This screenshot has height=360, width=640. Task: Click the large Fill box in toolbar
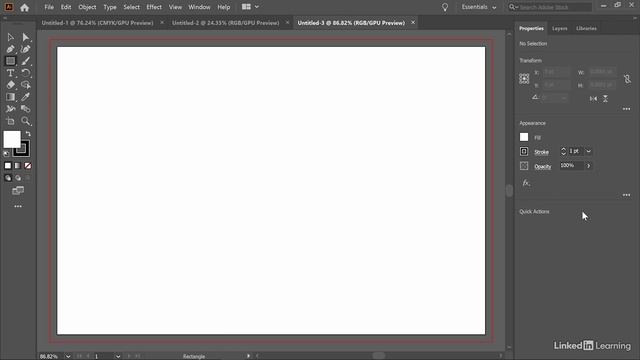[11, 139]
